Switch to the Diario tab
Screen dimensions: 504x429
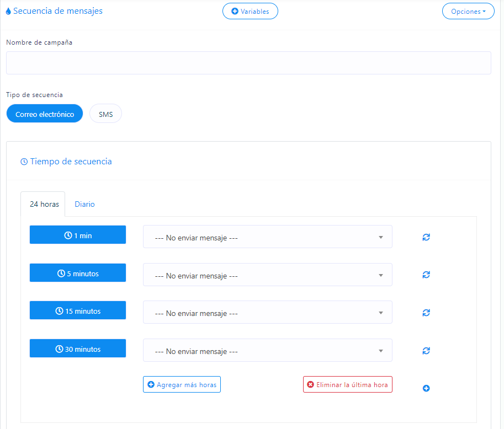pos(84,204)
